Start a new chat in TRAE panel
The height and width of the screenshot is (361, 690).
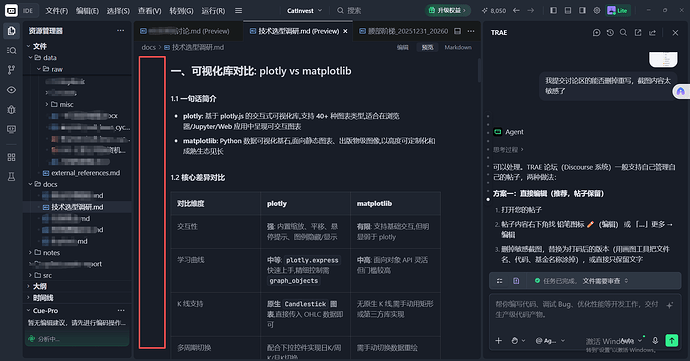pyautogui.click(x=596, y=33)
